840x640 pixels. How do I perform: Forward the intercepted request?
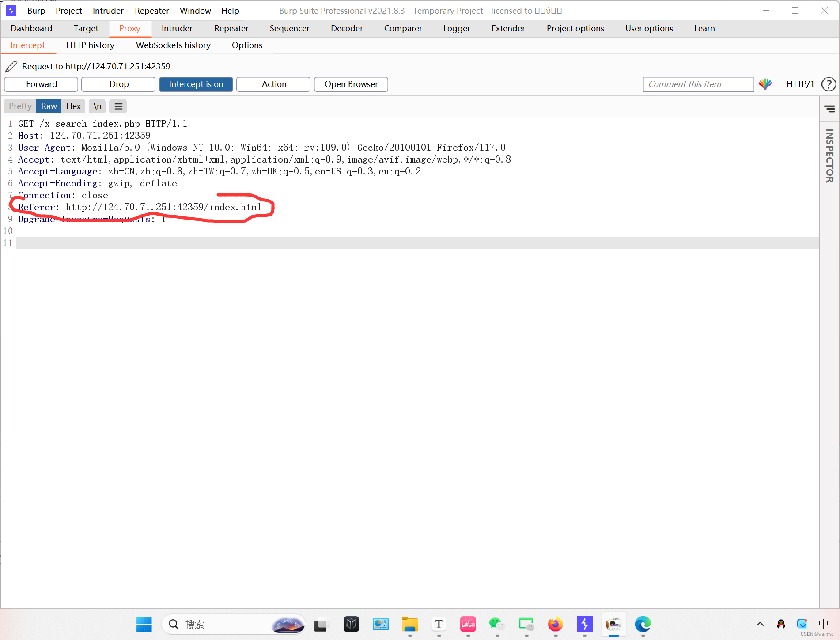click(41, 84)
